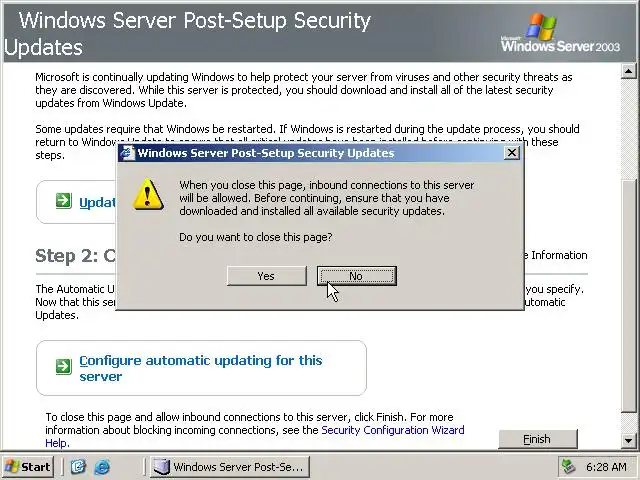
Task: Launch Internet Explorer from the quick launch
Action: tap(102, 467)
